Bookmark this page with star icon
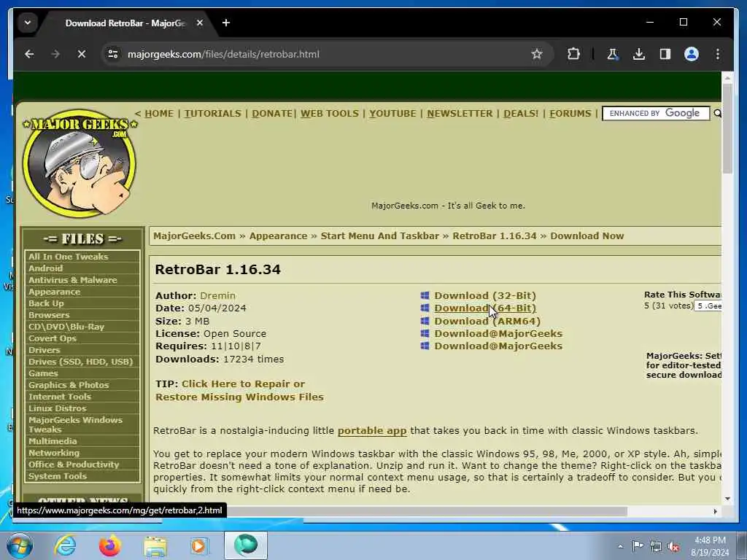 537,54
